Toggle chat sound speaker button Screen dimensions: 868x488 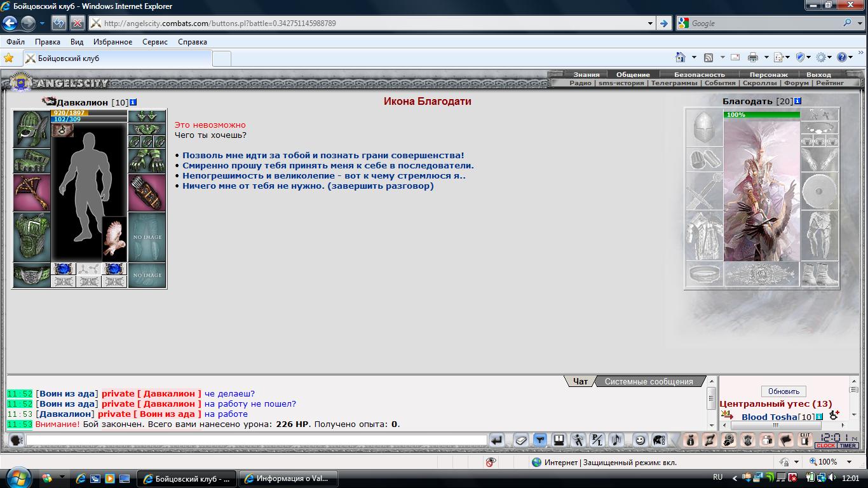click(616, 440)
